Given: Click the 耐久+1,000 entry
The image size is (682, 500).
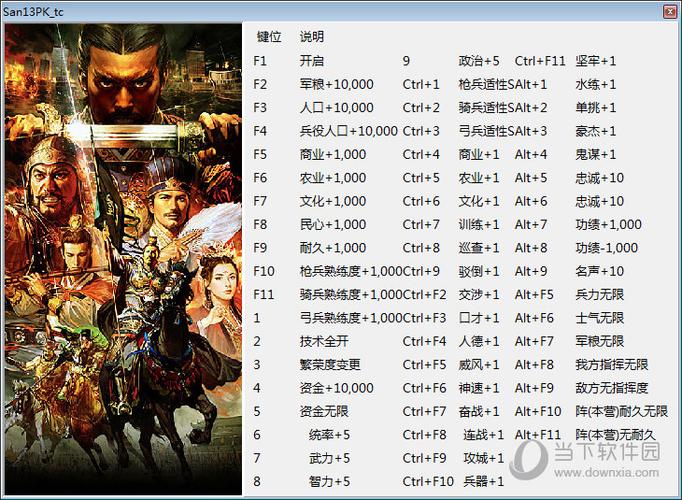Looking at the screenshot, I should [x=333, y=248].
